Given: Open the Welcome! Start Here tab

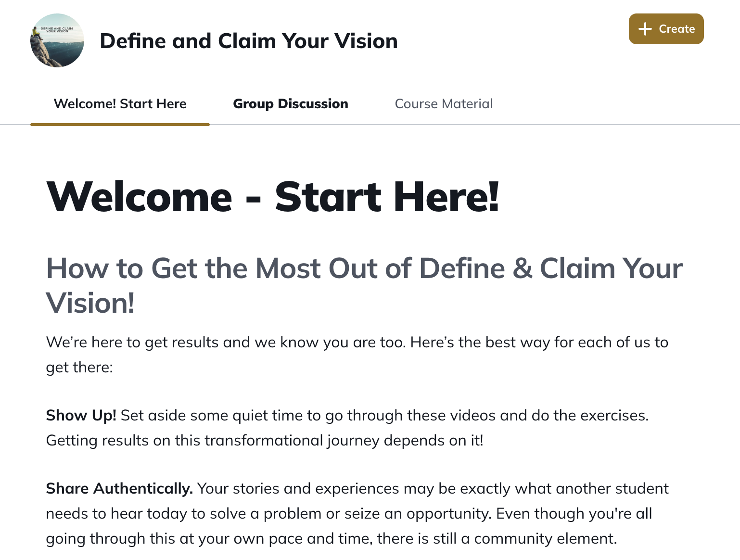Looking at the screenshot, I should tap(120, 104).
